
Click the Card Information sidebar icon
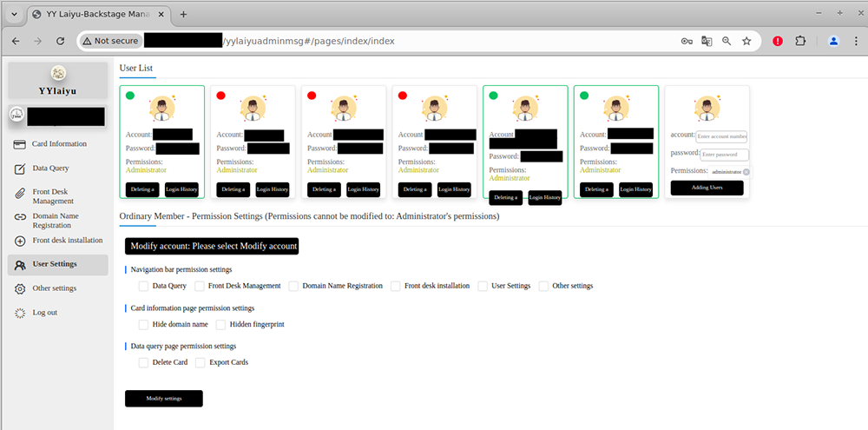(x=19, y=144)
